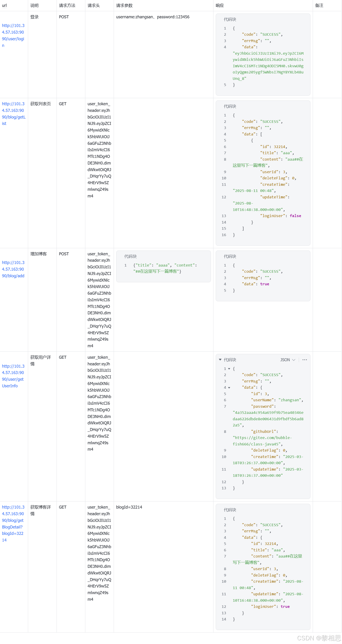Click the "loginUser": true line

[x=270, y=606]
